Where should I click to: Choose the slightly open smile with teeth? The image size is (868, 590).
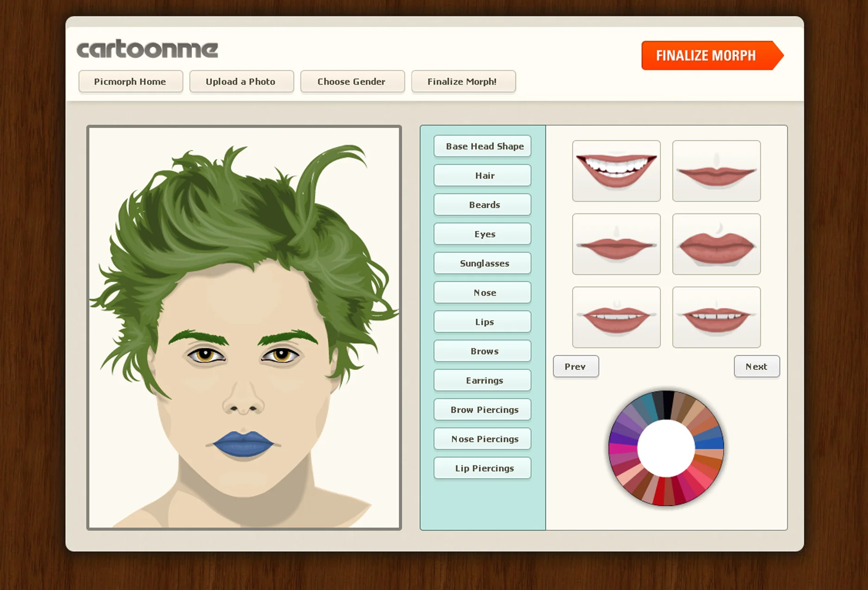616,317
